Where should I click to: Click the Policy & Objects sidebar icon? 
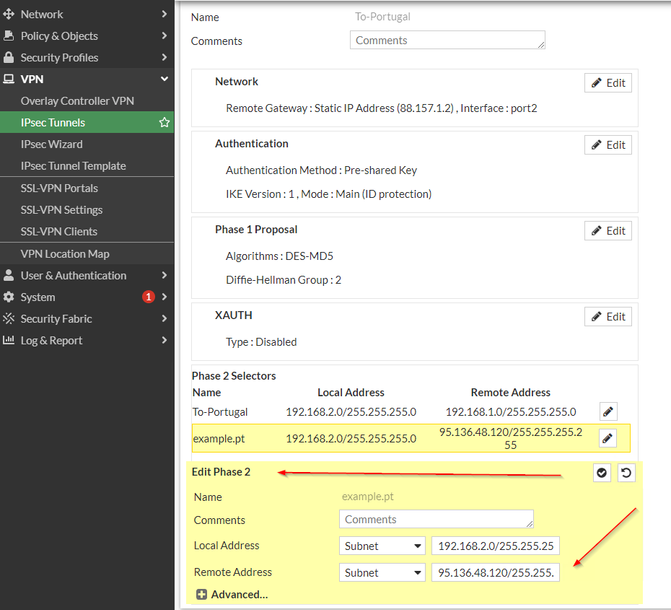9,36
